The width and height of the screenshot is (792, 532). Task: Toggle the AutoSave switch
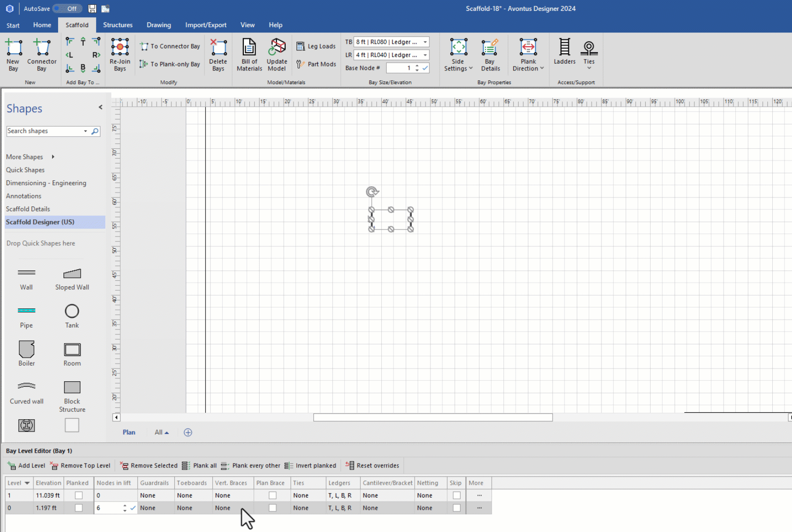(x=67, y=9)
